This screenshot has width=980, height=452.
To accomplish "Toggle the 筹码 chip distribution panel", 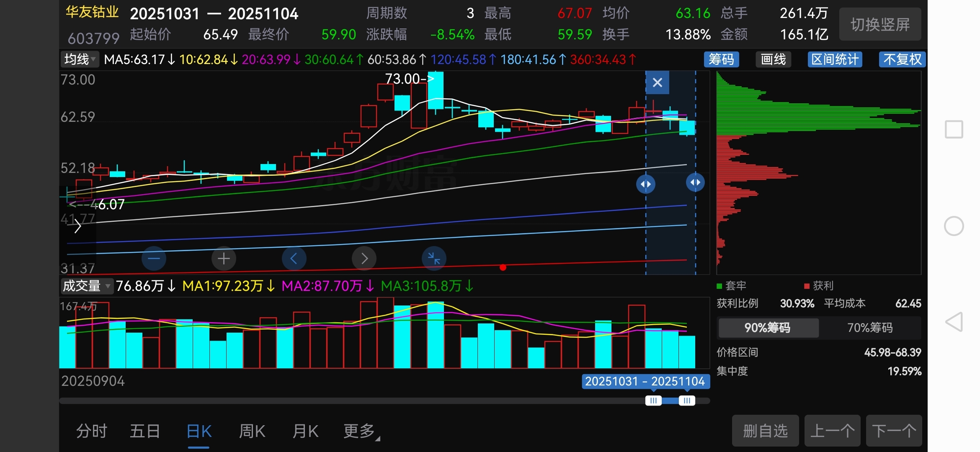I will pyautogui.click(x=721, y=59).
